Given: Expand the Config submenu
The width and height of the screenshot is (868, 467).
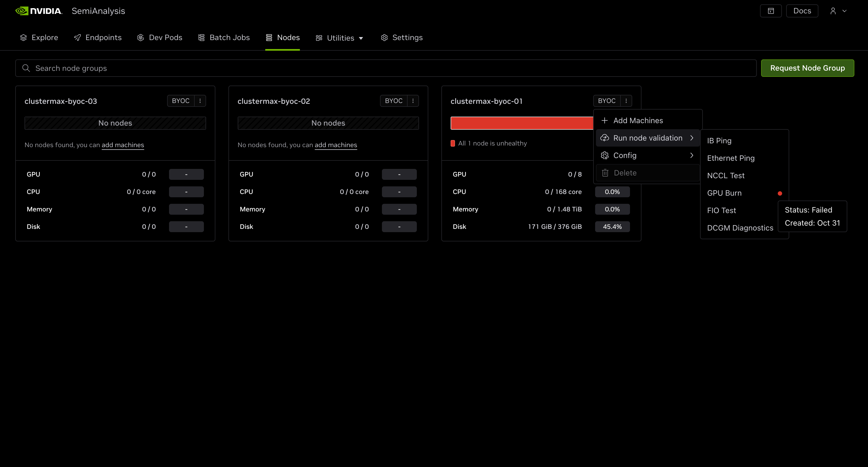Looking at the screenshot, I should [647, 155].
